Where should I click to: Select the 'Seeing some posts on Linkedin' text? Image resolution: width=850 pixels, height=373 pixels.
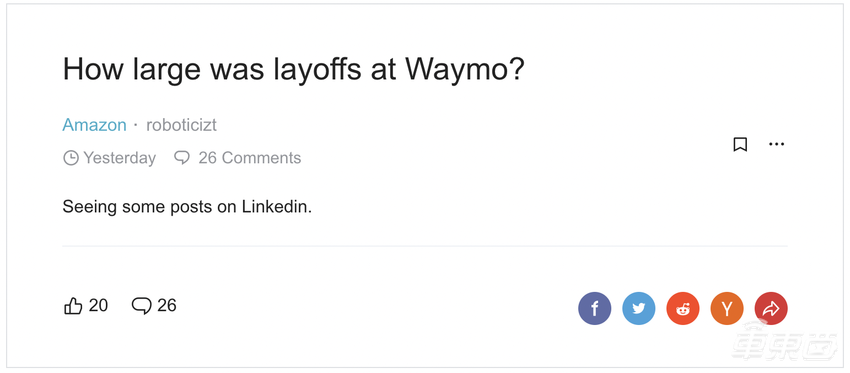(187, 207)
